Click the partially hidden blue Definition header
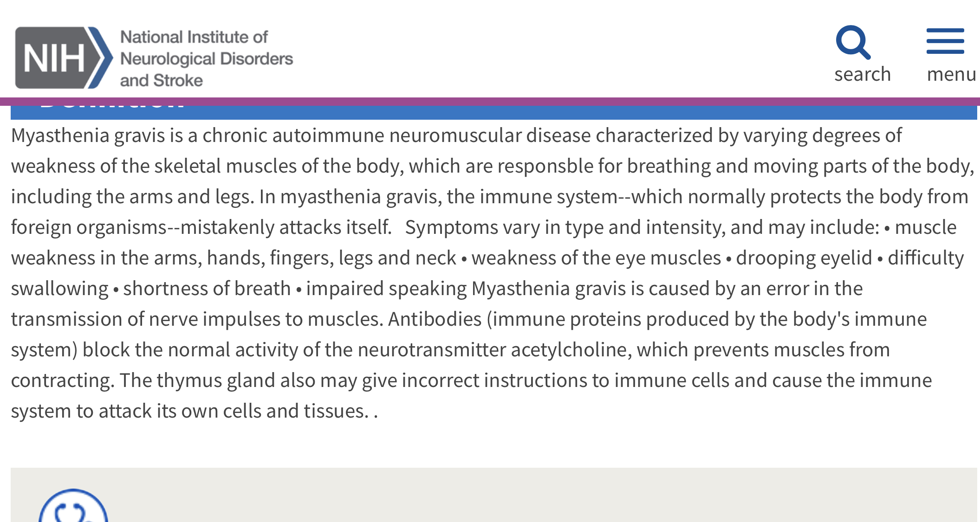Screen dimensions: 980x522 click(494, 112)
